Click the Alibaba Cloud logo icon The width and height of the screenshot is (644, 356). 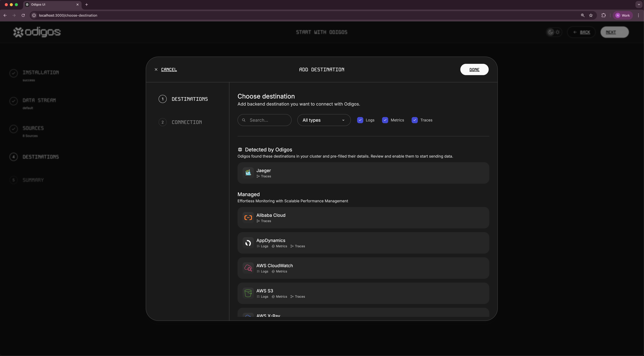click(x=248, y=218)
